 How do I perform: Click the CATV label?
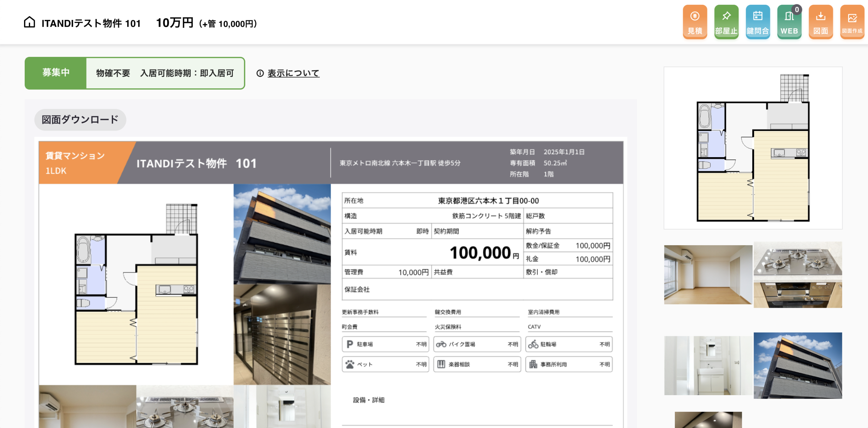coord(534,327)
